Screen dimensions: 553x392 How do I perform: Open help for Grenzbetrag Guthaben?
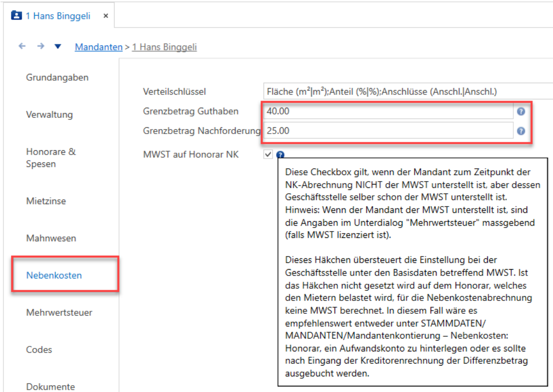[521, 112]
